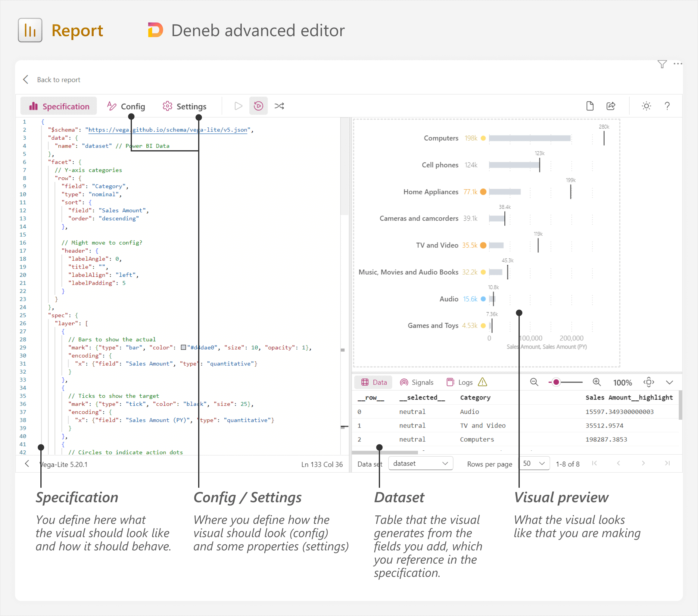Collapse the debug pane with chevron
The image size is (698, 616).
[669, 382]
